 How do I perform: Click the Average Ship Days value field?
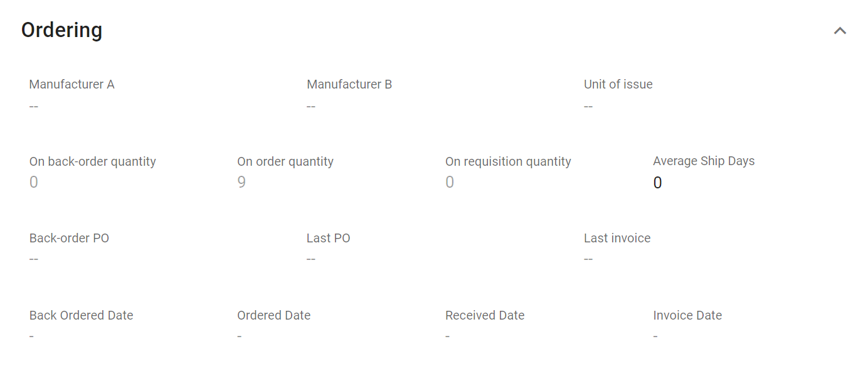(x=657, y=183)
